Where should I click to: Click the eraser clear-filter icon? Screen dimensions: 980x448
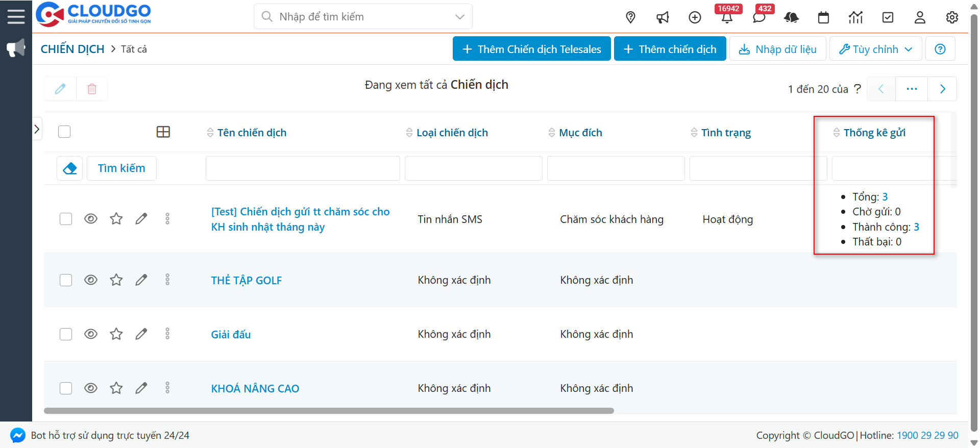click(x=70, y=168)
